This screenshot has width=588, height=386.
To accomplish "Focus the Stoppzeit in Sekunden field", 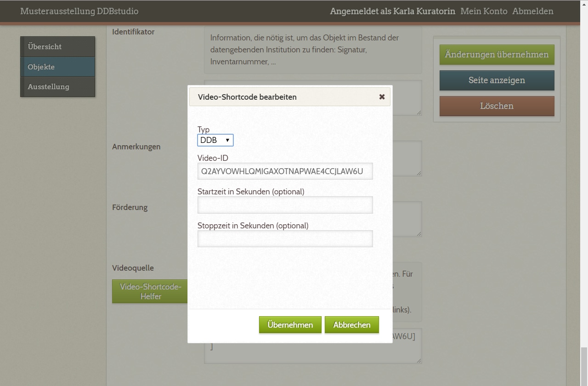I will (285, 238).
